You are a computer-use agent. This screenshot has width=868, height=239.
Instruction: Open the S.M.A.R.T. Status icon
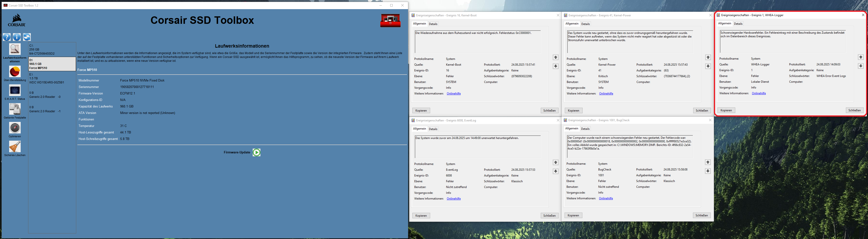click(x=15, y=90)
